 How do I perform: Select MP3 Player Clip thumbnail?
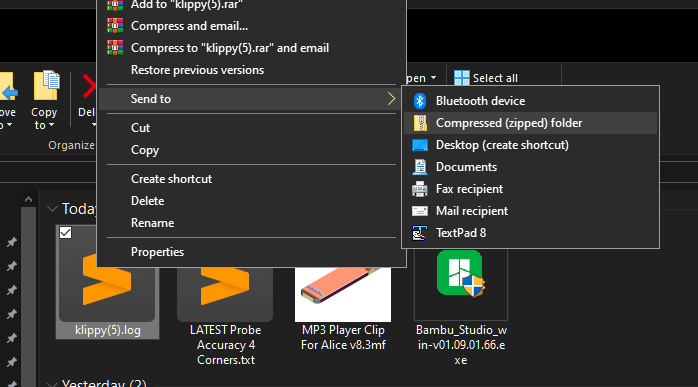[343, 294]
